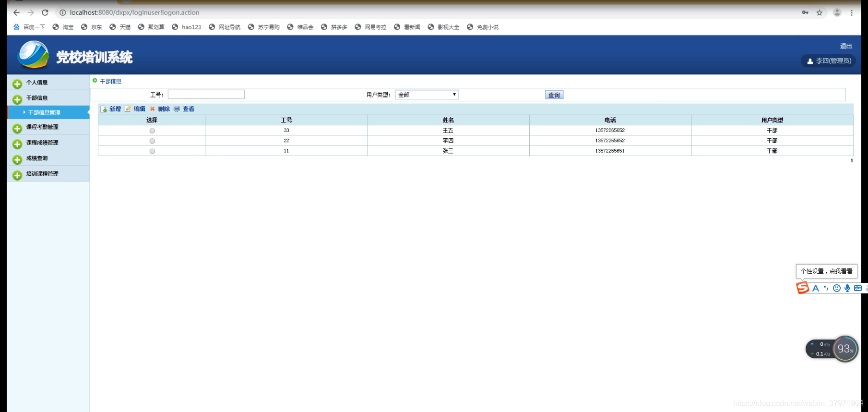This screenshot has width=868, height=412.
Task: Open the hao123 bookmark
Action: coord(186,27)
